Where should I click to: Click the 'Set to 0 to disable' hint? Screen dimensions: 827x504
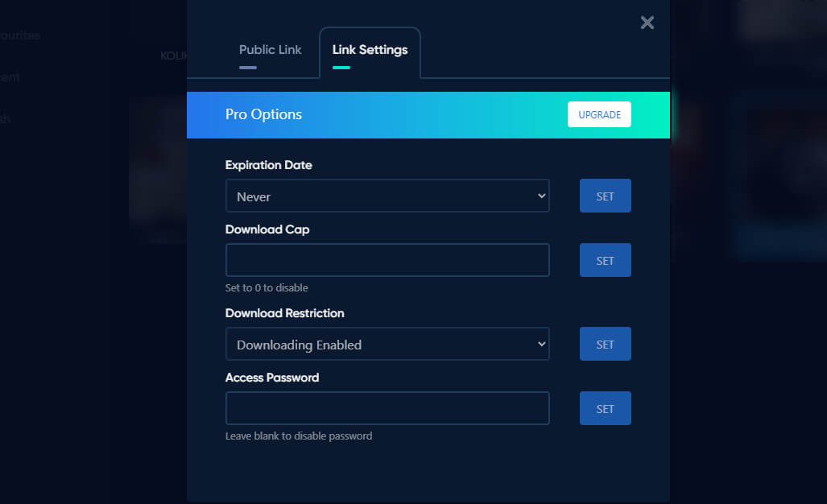267,288
